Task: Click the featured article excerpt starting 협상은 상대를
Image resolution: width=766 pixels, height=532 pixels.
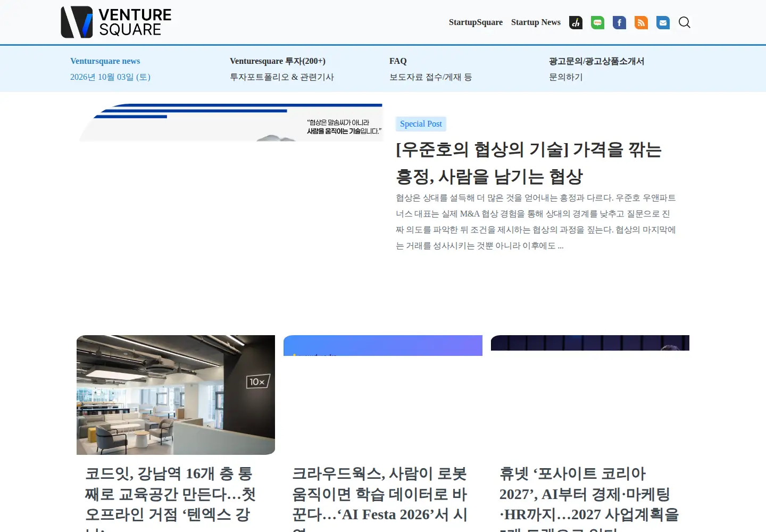Action: 536,222
